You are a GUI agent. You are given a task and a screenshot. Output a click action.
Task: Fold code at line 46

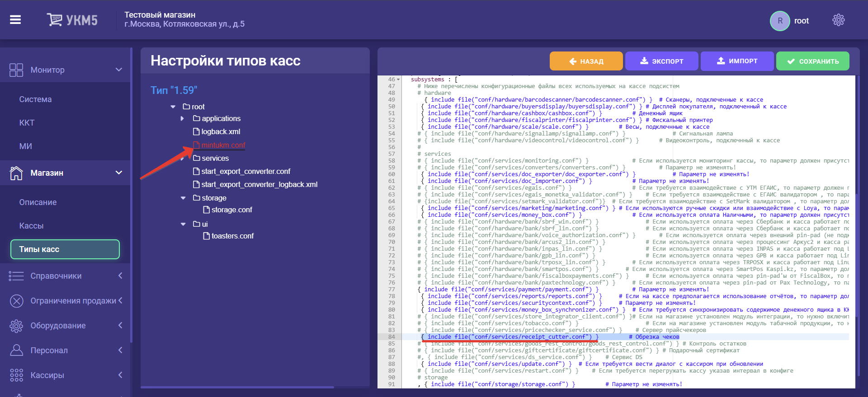(x=398, y=79)
